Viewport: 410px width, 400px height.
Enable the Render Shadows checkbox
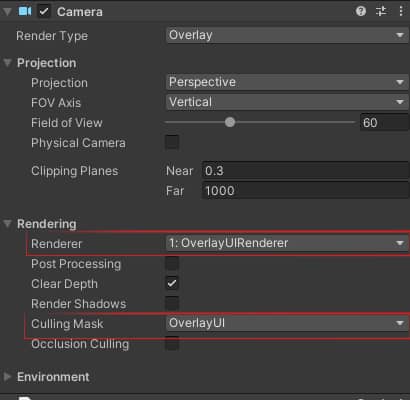[172, 303]
